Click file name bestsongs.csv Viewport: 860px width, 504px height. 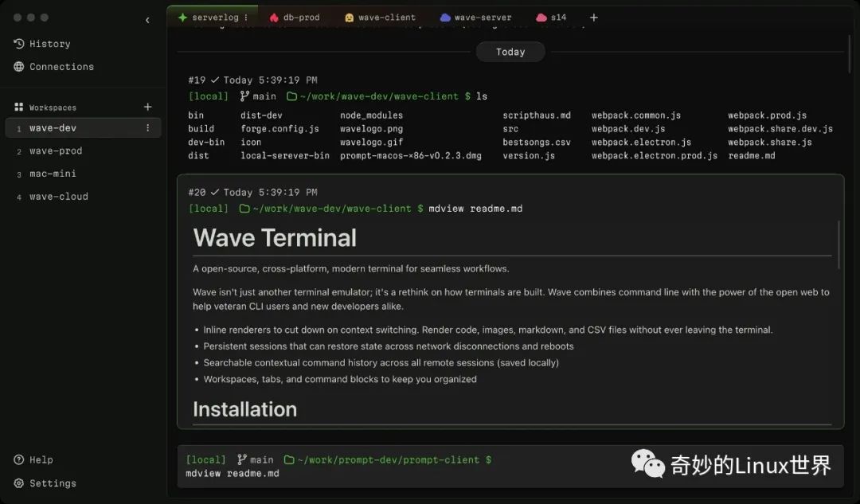coord(537,143)
